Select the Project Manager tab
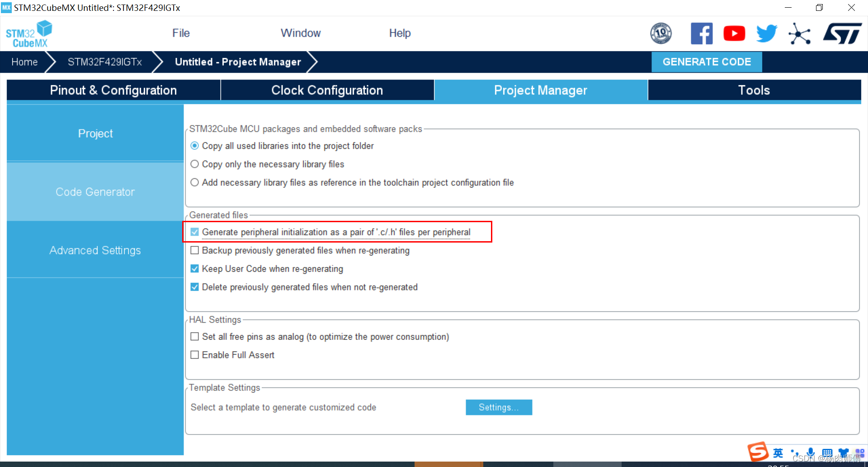The image size is (868, 467). 541,90
